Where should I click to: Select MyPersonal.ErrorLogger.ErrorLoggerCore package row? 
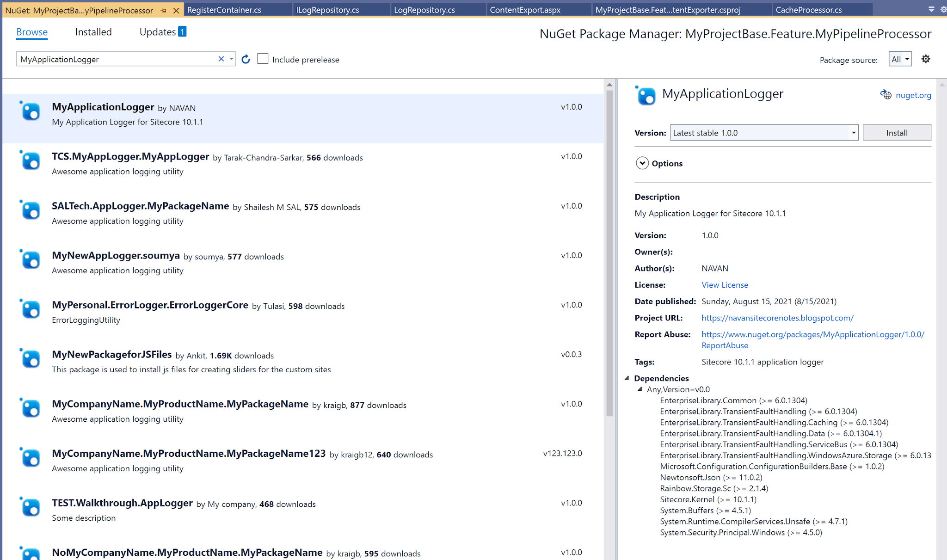click(303, 316)
